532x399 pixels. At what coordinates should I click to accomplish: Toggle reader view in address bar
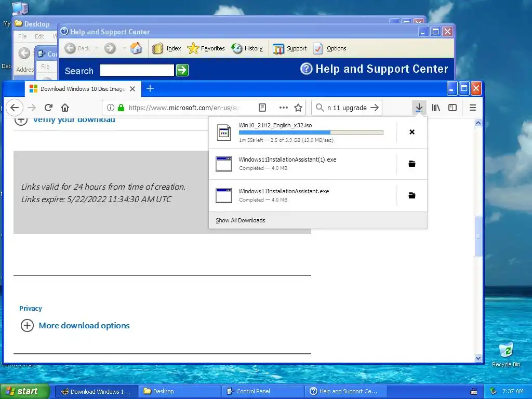[x=262, y=108]
